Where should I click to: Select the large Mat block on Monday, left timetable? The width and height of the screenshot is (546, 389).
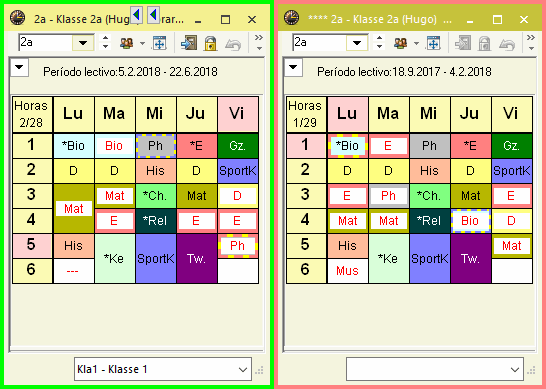[x=73, y=208]
